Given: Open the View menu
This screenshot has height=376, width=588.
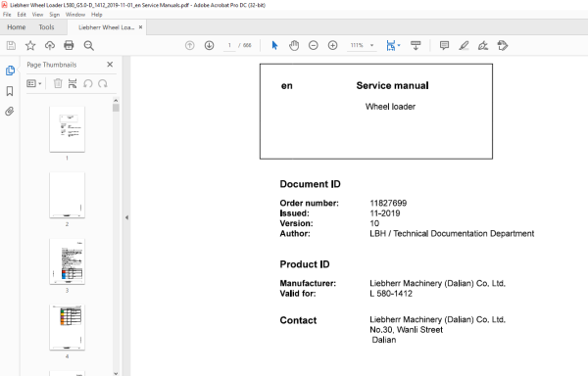Looking at the screenshot, I should (x=37, y=15).
